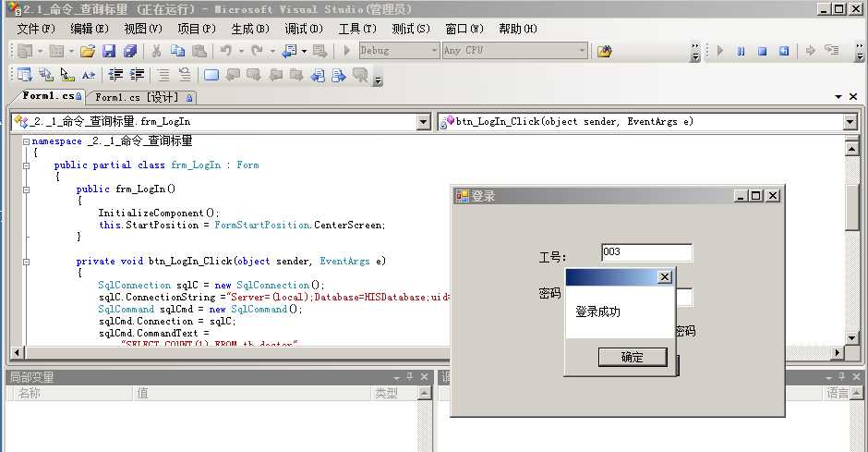868x452 pixels.
Task: Expand the btn_LogIn_Click member dropdown
Action: point(850,122)
